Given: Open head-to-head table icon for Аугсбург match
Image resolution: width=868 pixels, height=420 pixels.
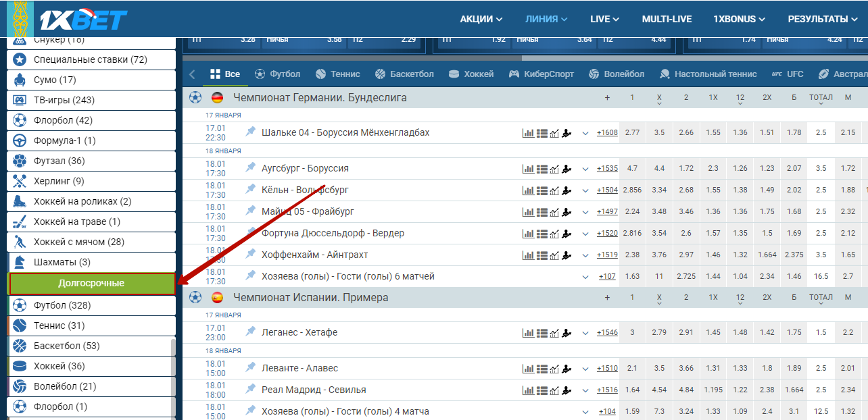Looking at the screenshot, I should point(541,169).
